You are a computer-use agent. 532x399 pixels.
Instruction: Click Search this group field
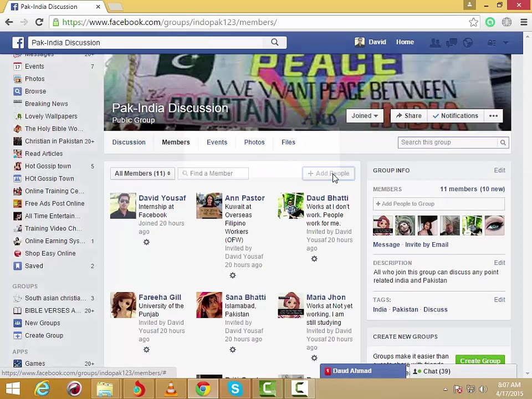tap(448, 142)
